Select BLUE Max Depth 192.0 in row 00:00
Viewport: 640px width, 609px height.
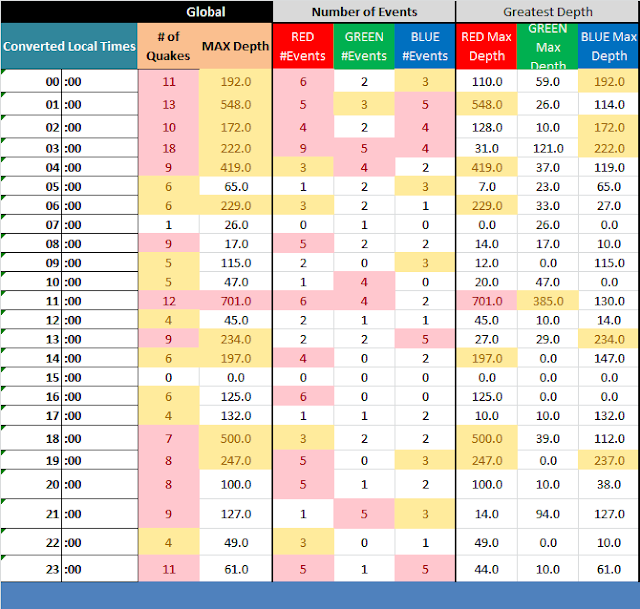pos(609,82)
